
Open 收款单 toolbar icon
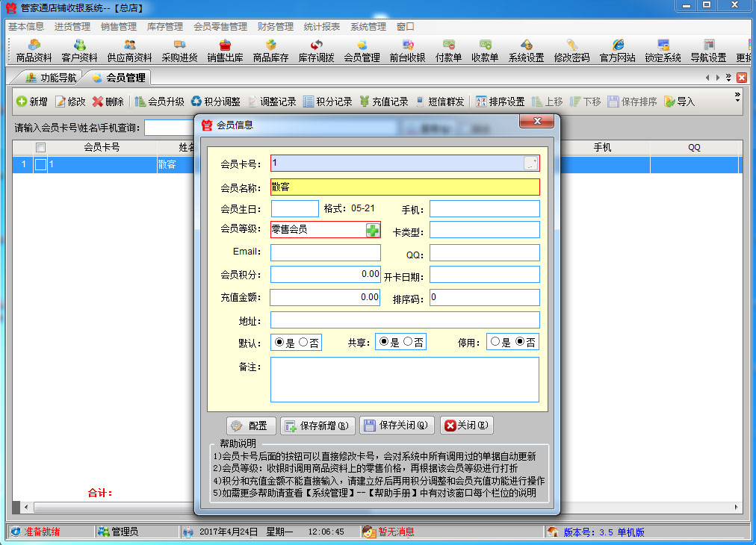(x=485, y=51)
